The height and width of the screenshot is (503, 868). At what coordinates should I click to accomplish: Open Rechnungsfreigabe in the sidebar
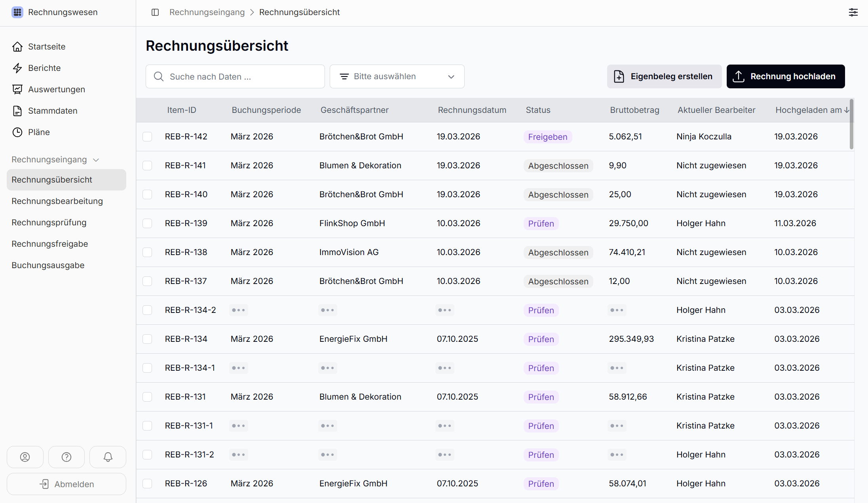[x=50, y=244]
